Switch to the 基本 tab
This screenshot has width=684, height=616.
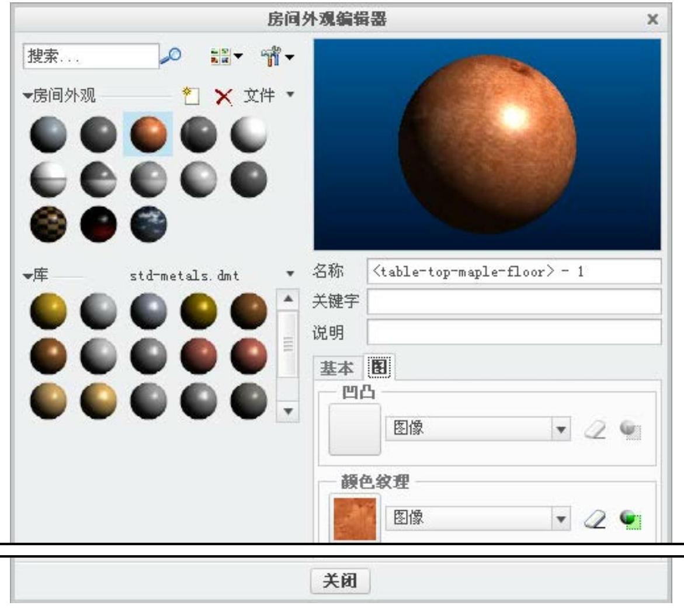tap(336, 368)
